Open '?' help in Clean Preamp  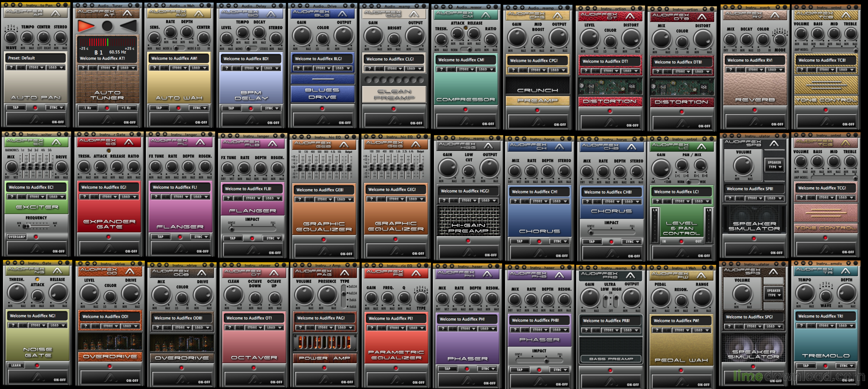[x=370, y=69]
